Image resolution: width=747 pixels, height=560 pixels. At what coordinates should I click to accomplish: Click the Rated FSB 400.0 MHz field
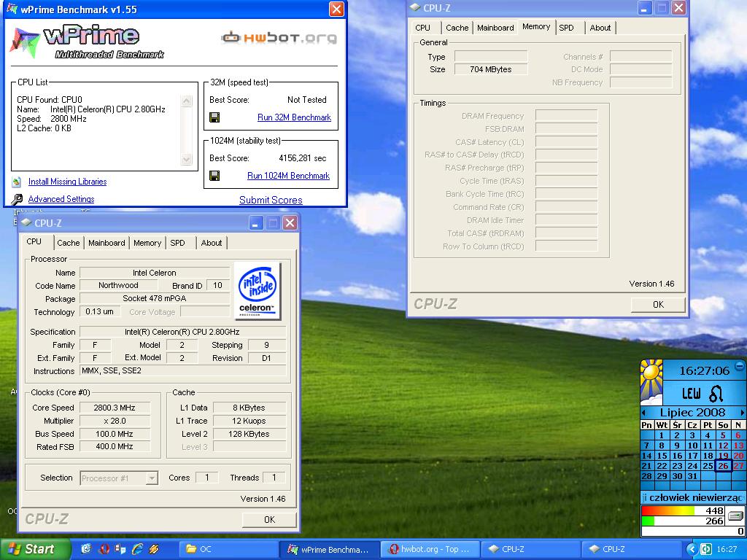point(115,447)
